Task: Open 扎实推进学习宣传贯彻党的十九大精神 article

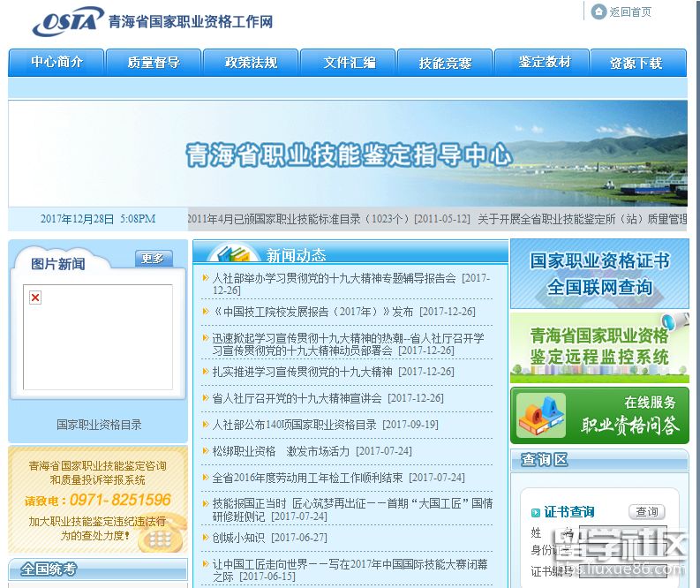Action: [333, 372]
